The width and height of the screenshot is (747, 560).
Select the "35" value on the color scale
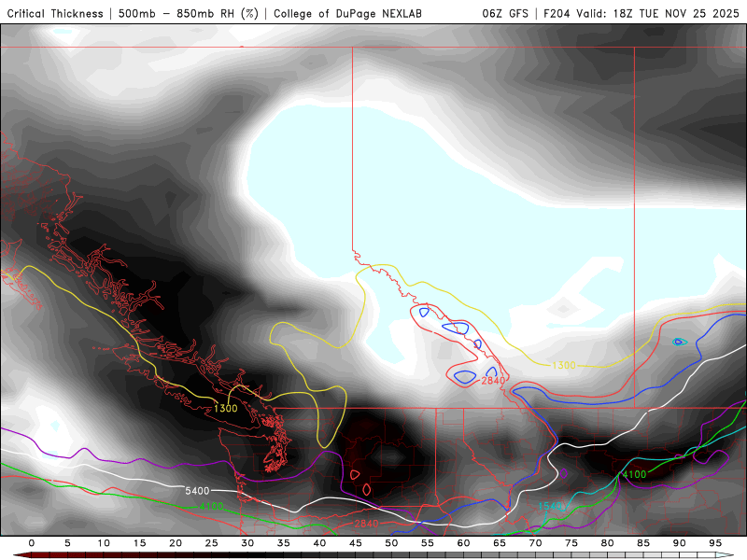284,543
